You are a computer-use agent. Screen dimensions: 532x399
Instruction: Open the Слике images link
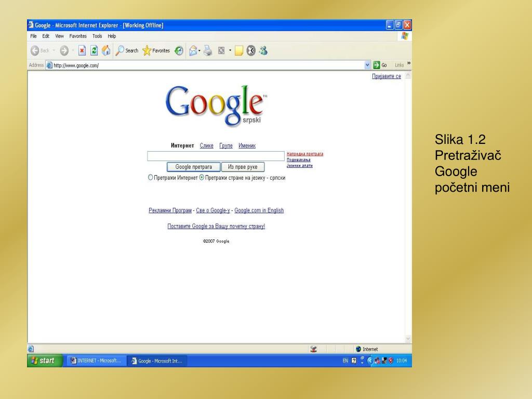click(207, 145)
